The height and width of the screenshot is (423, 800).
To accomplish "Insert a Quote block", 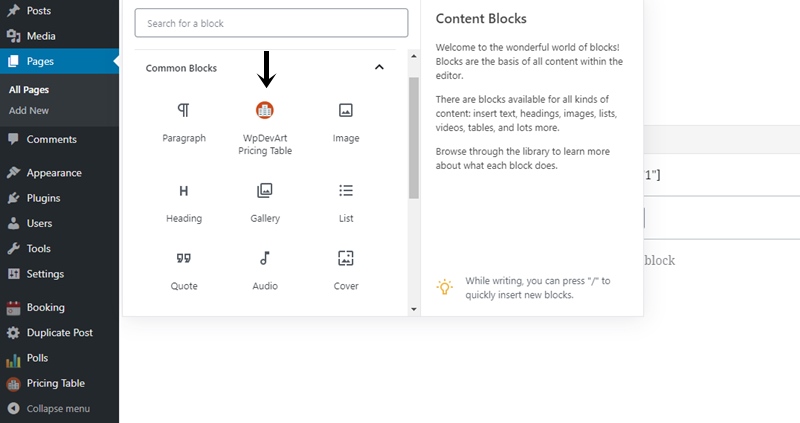I will coord(184,270).
